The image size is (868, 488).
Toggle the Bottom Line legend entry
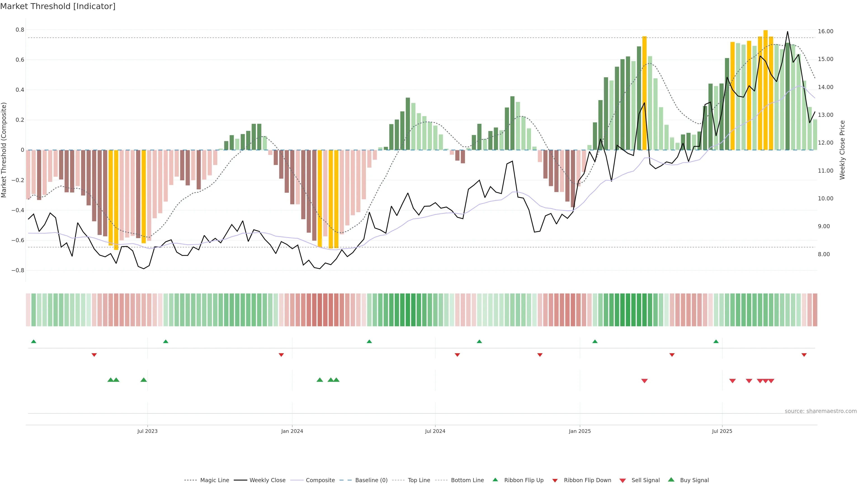click(x=467, y=480)
